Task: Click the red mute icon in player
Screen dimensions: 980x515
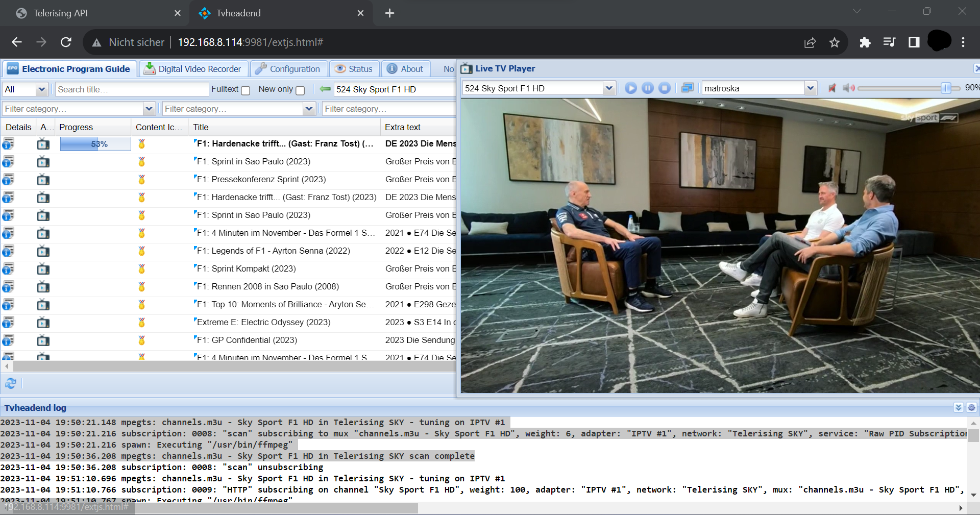Action: (832, 88)
